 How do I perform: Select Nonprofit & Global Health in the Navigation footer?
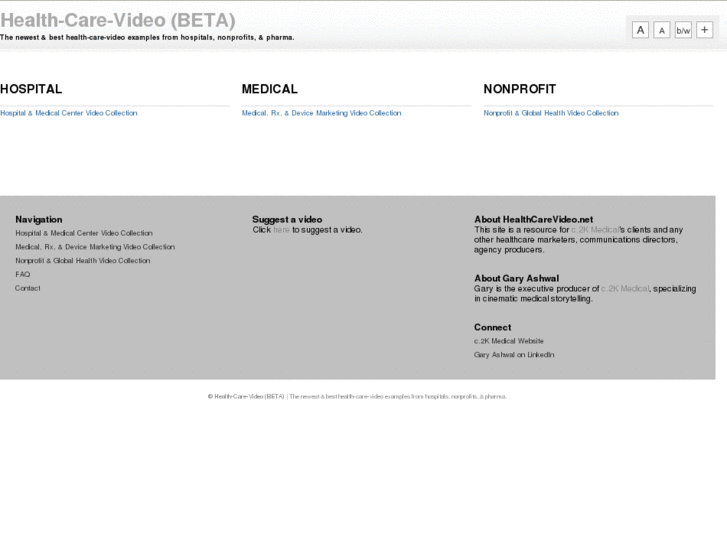pyautogui.click(x=83, y=261)
